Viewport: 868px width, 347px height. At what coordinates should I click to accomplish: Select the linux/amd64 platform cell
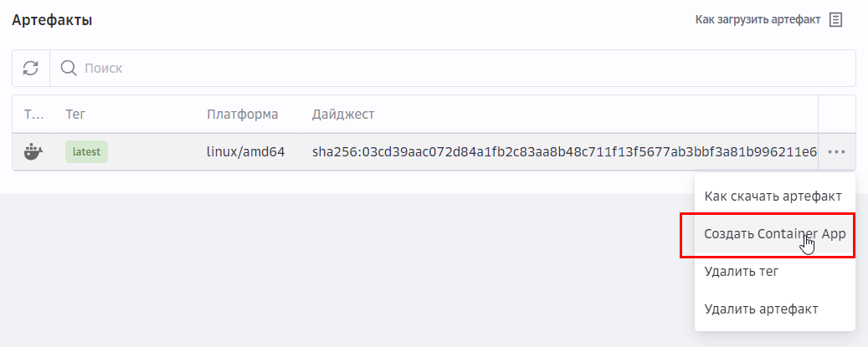(245, 152)
